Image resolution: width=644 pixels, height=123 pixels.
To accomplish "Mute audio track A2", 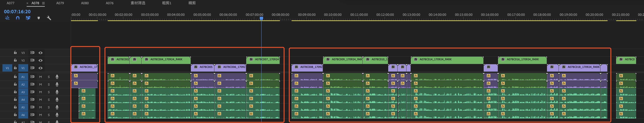I will click(41, 84).
